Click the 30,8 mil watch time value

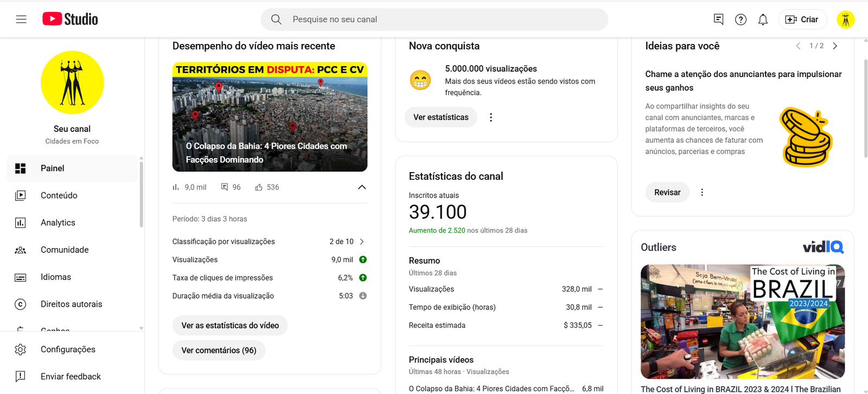coord(579,307)
